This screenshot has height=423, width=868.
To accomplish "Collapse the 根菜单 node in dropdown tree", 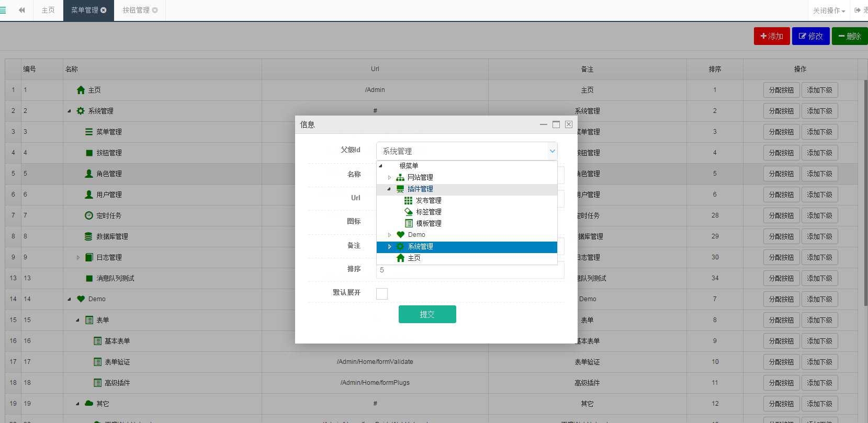I will click(x=381, y=166).
